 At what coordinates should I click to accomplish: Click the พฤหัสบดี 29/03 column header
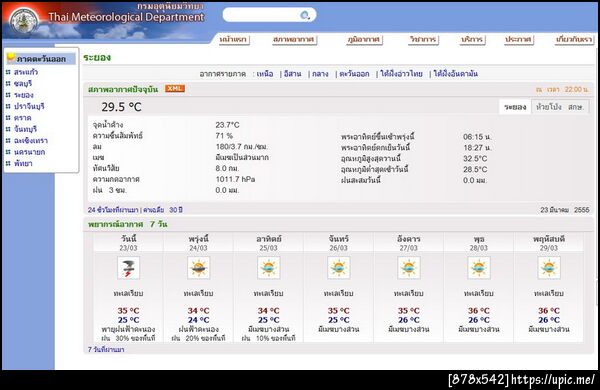coord(549,243)
